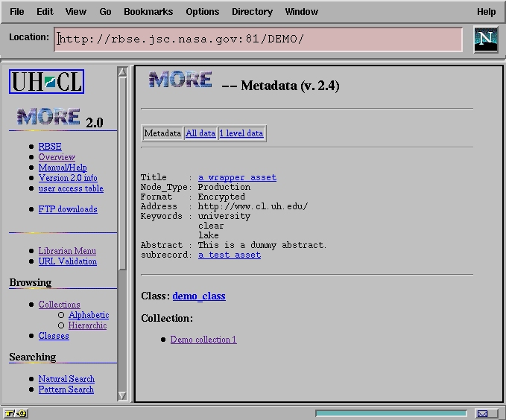Screen dimensions: 506x420
Task: Click the UH-CL logo image
Action: pos(46,81)
